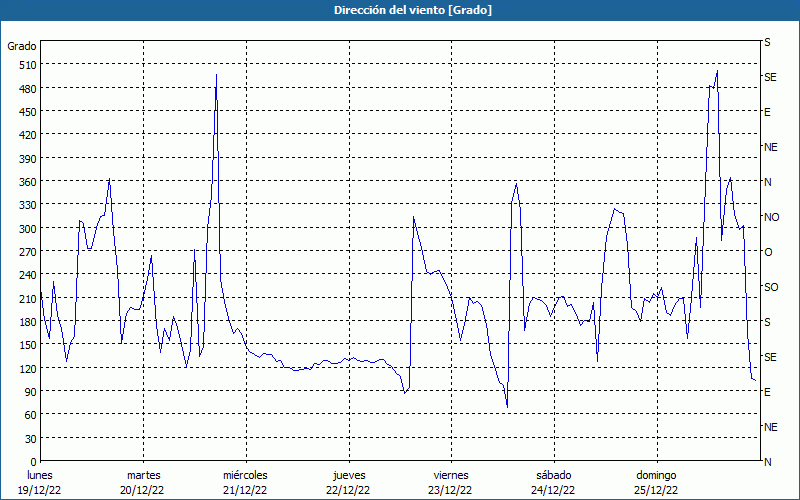Select the "25/12/22" date label
Viewport: 800px width, 500px height.
[x=656, y=490]
